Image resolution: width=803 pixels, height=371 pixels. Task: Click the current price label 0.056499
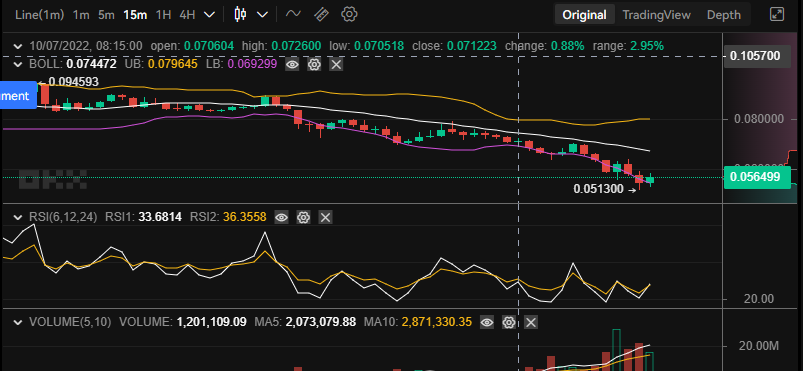coord(757,177)
